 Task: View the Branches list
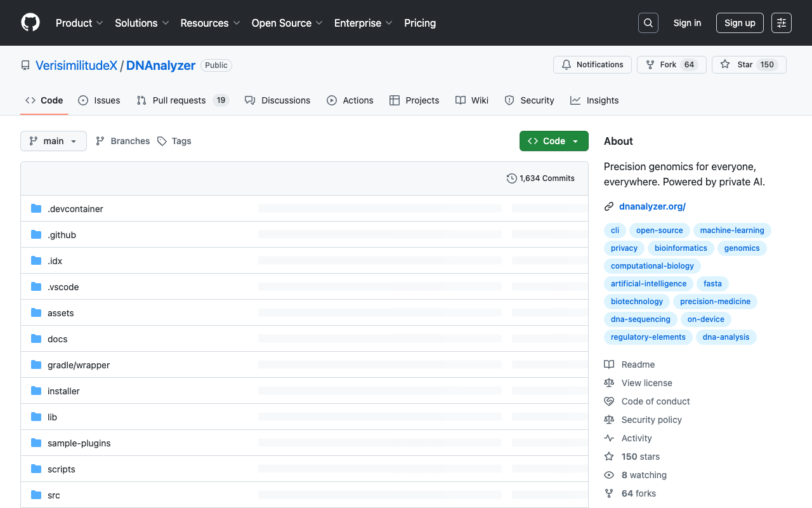[122, 141]
